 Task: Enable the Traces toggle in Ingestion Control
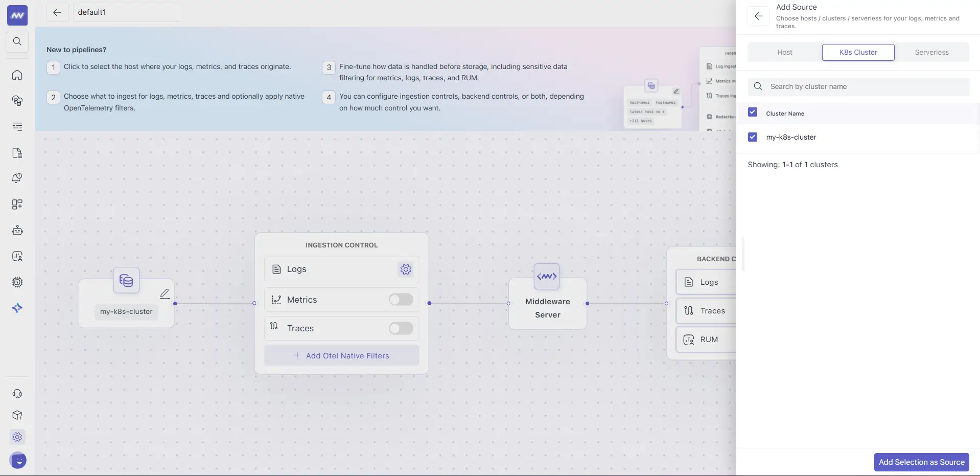[x=401, y=328]
